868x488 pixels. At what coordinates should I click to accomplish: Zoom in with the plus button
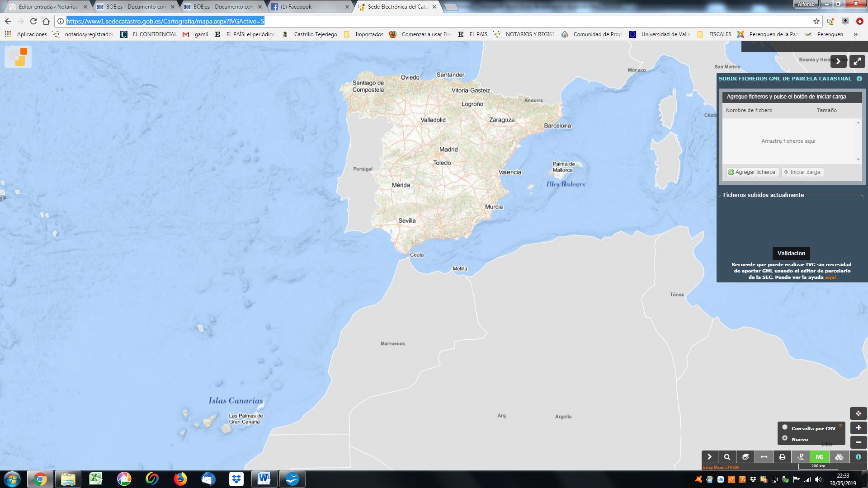click(x=858, y=428)
